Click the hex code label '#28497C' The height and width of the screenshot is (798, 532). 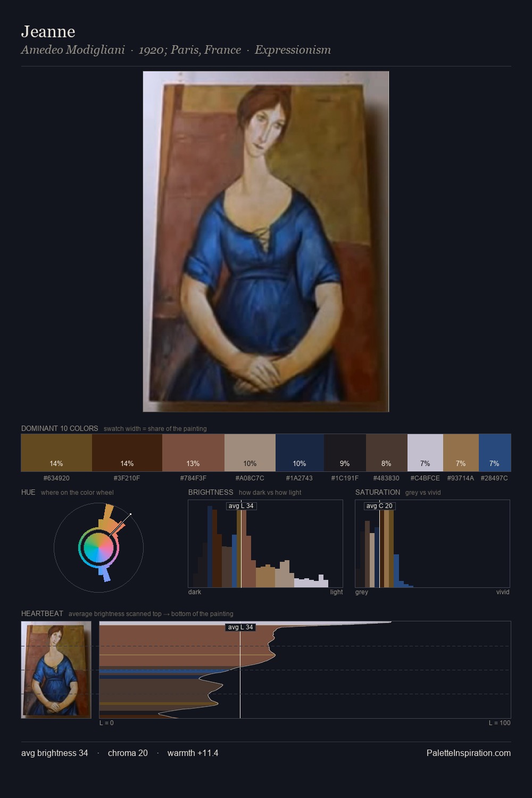tap(494, 478)
